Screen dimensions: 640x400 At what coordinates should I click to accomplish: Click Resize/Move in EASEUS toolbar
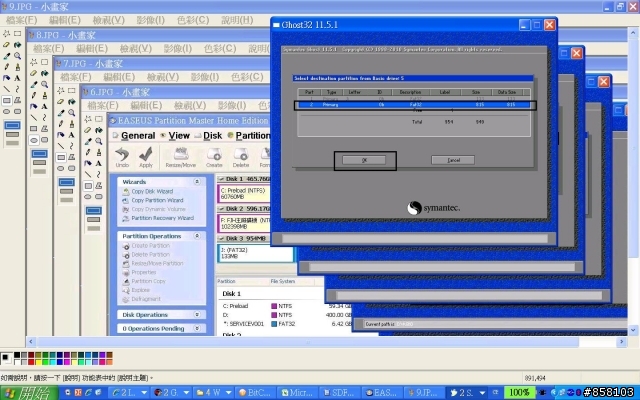[180, 158]
